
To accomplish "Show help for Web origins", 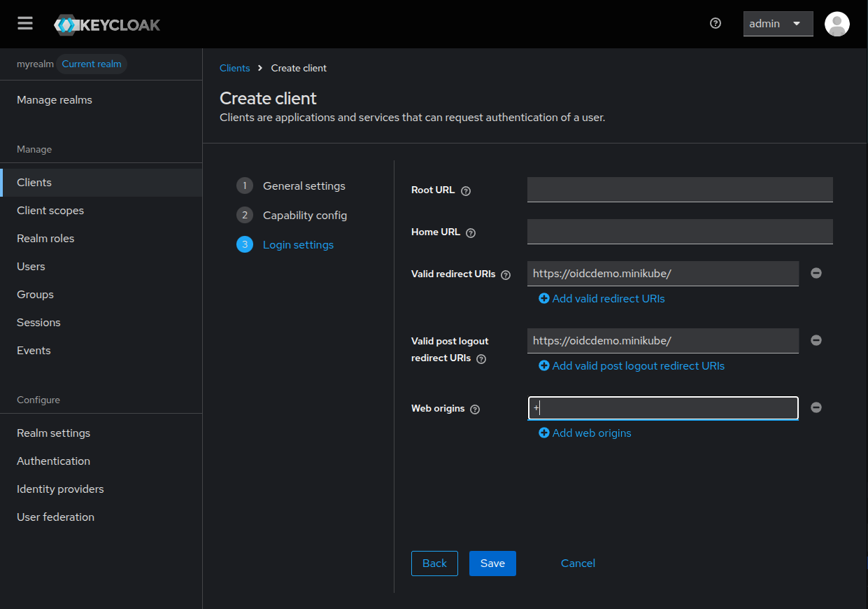I will (x=475, y=409).
